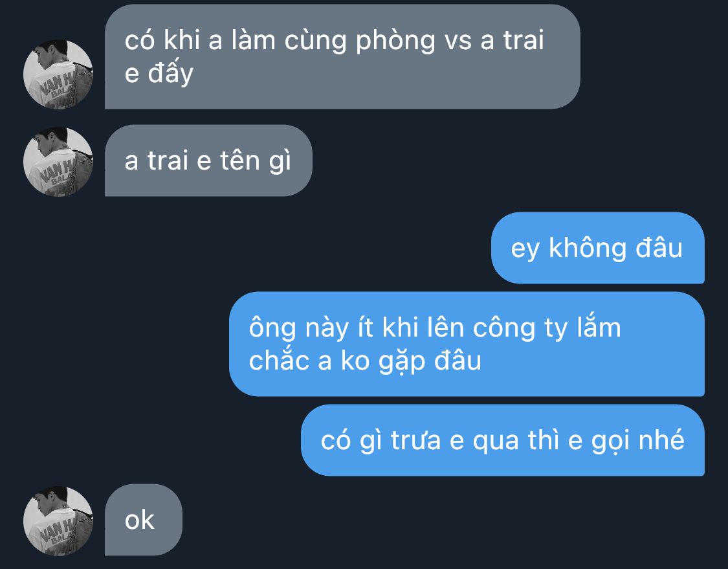Viewport: 728px width, 569px height.
Task: Click the line 'chắc a ko gặp đâu'
Action: 365,361
